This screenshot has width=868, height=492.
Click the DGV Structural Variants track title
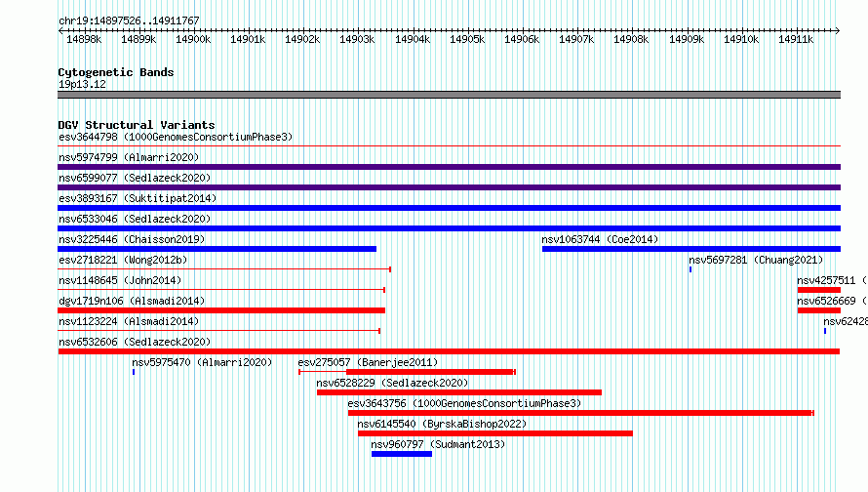[137, 125]
